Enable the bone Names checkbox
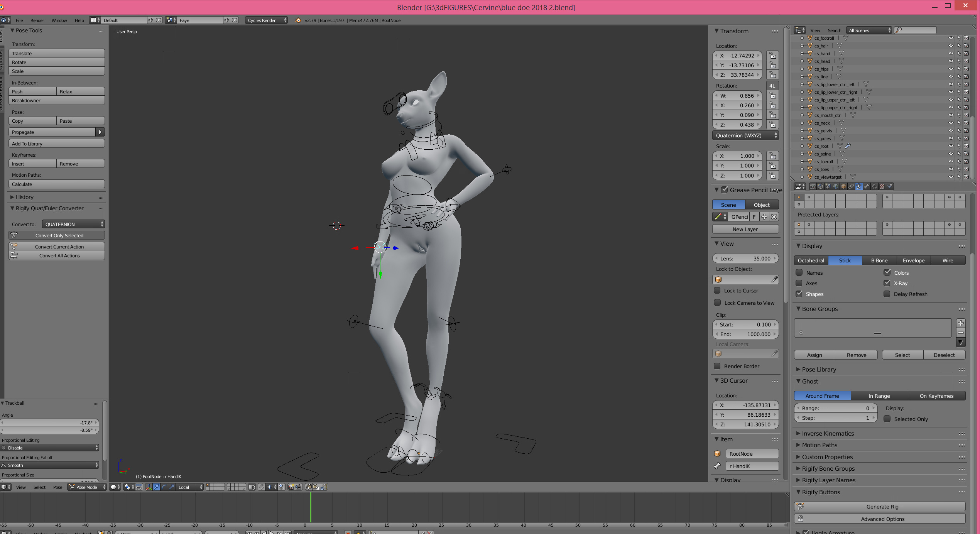This screenshot has width=980, height=534. point(799,272)
